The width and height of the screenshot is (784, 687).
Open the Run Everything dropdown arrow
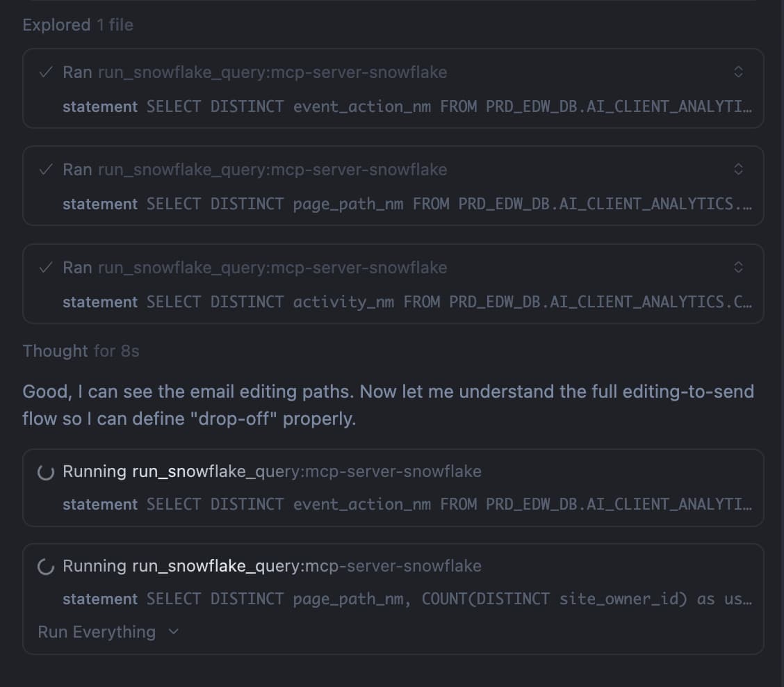[x=174, y=632]
